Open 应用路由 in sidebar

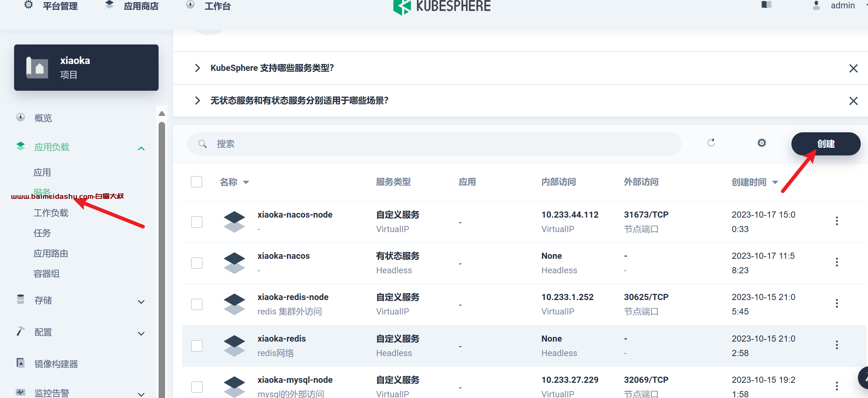51,253
